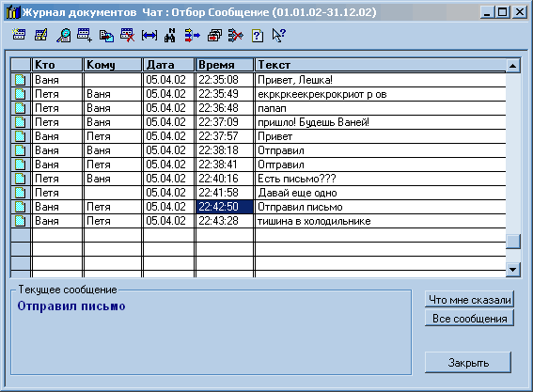Click the edit document pencil icon
Image resolution: width=533 pixels, height=392 pixels.
click(x=41, y=35)
